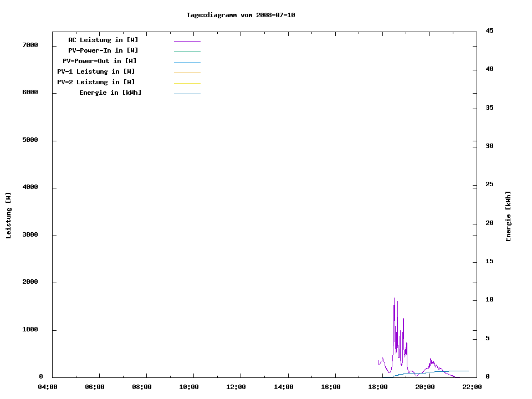This screenshot has width=532, height=399.
Task: Click the 45 value on the energy axis
Action: click(490, 30)
